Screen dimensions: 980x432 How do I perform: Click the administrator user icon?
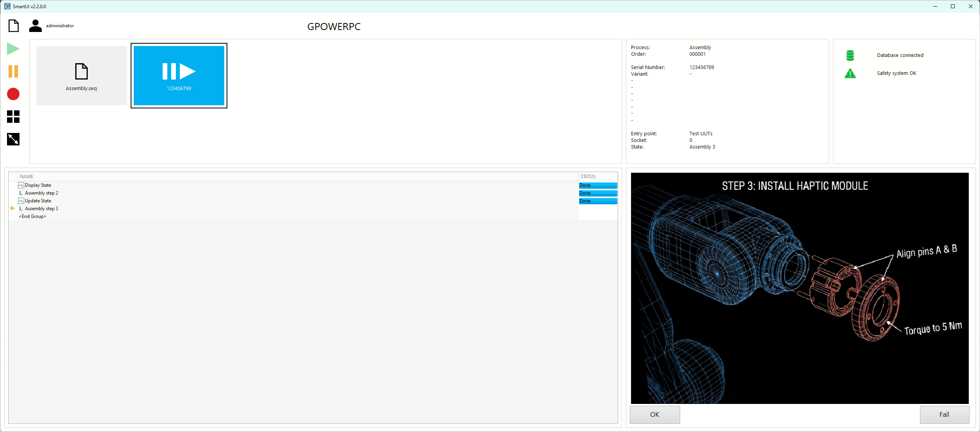[35, 26]
